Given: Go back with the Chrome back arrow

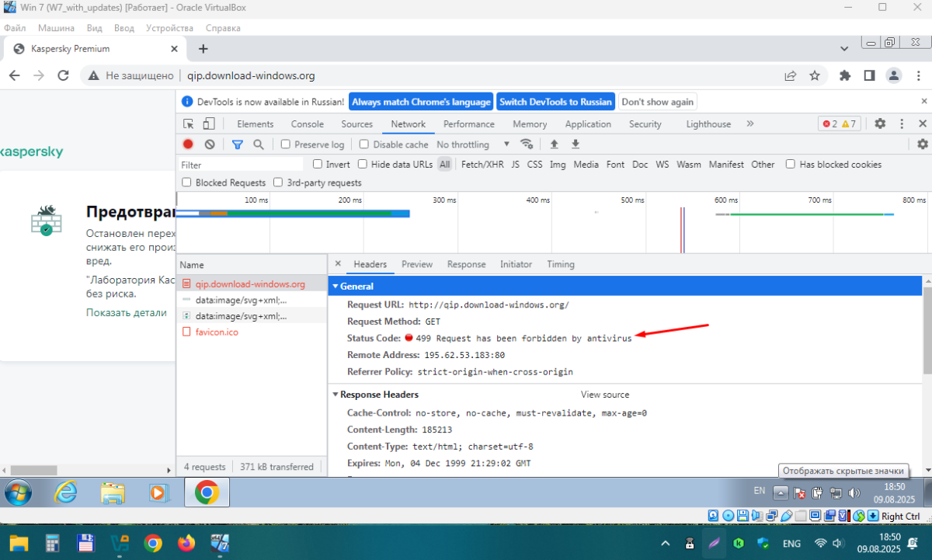Looking at the screenshot, I should tap(15, 76).
